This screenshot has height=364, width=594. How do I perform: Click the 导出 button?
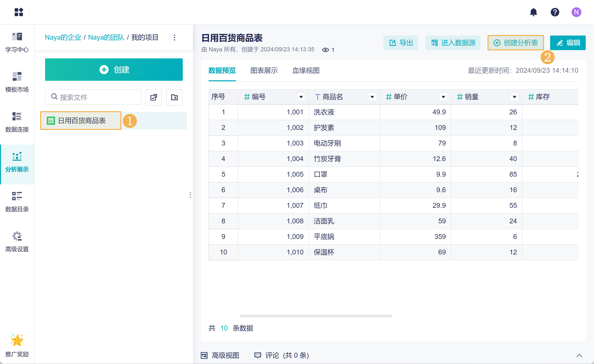pyautogui.click(x=401, y=43)
